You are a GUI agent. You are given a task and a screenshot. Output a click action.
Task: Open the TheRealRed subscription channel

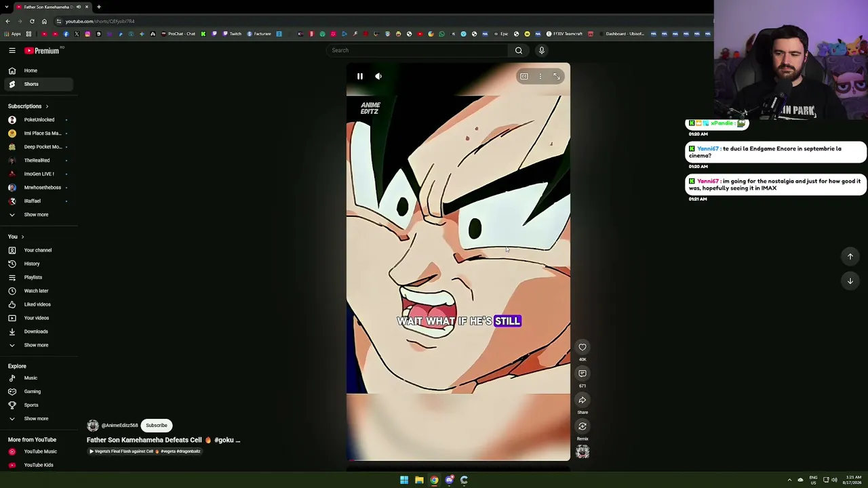tap(38, 161)
